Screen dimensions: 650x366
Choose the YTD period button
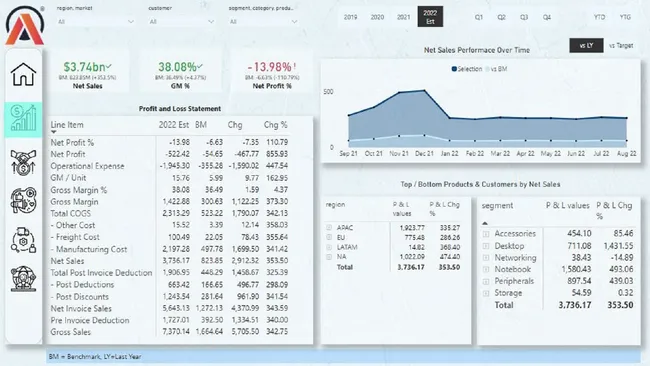tap(599, 17)
